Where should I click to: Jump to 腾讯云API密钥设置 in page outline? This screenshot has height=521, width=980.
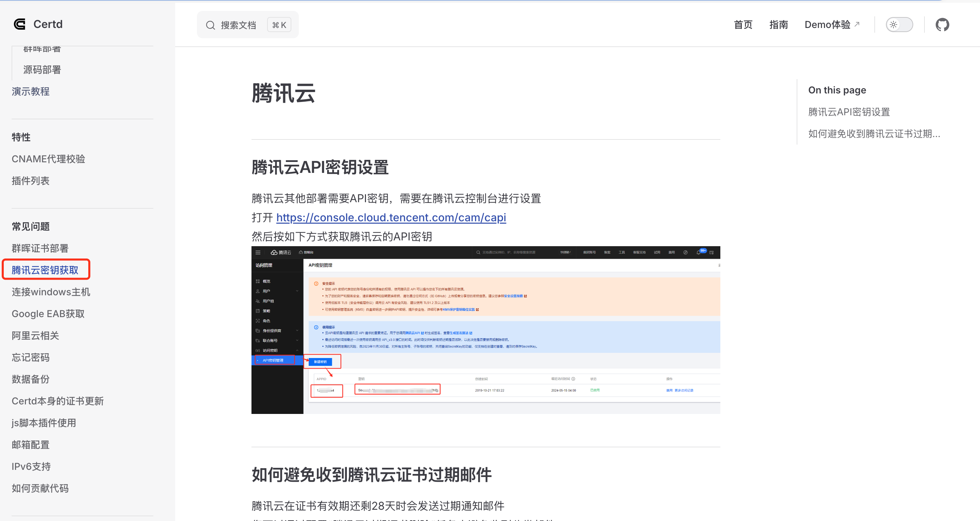849,112
